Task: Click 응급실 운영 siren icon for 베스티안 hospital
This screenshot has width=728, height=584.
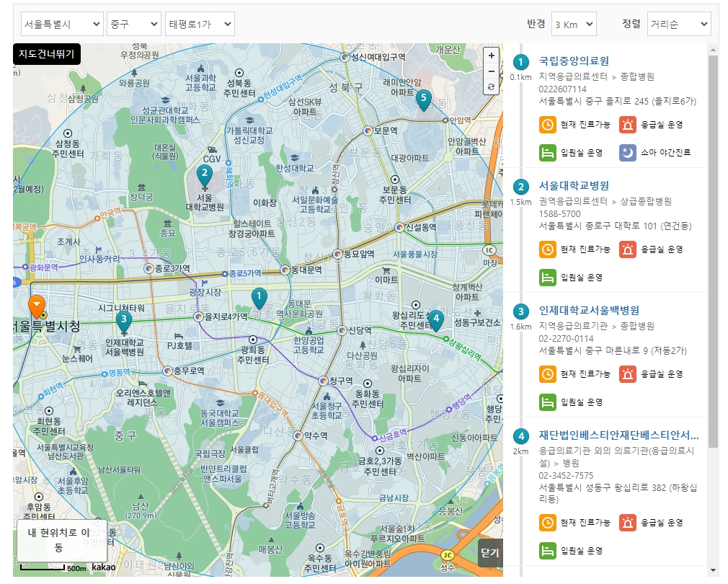Action: coord(627,523)
